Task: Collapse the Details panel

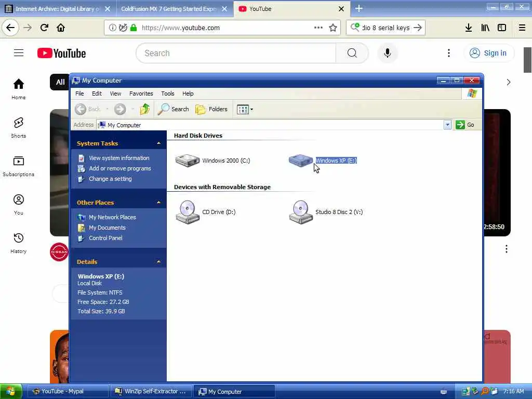Action: (158, 262)
